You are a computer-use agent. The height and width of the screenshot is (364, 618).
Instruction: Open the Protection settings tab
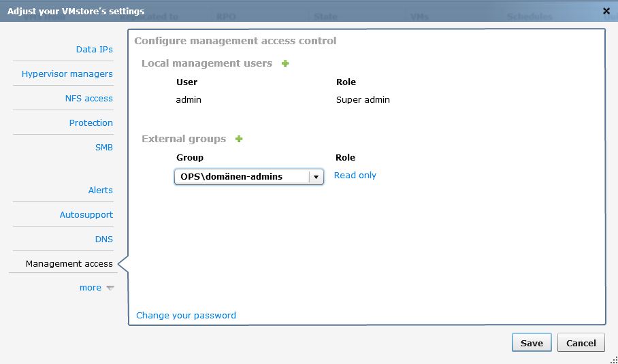point(91,123)
